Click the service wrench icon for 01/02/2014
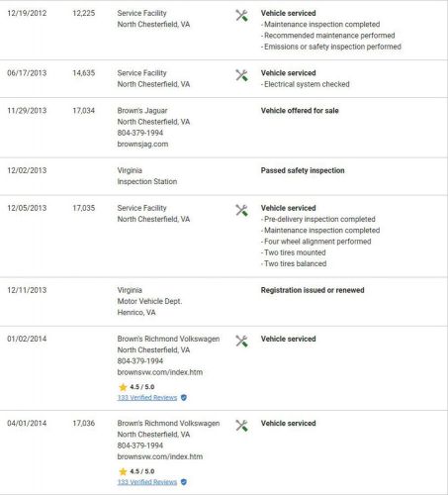 [x=241, y=341]
